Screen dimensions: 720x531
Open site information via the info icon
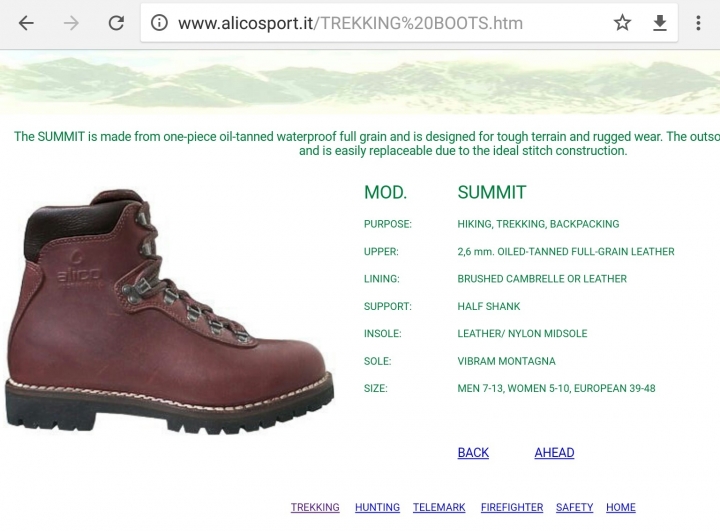coord(159,23)
